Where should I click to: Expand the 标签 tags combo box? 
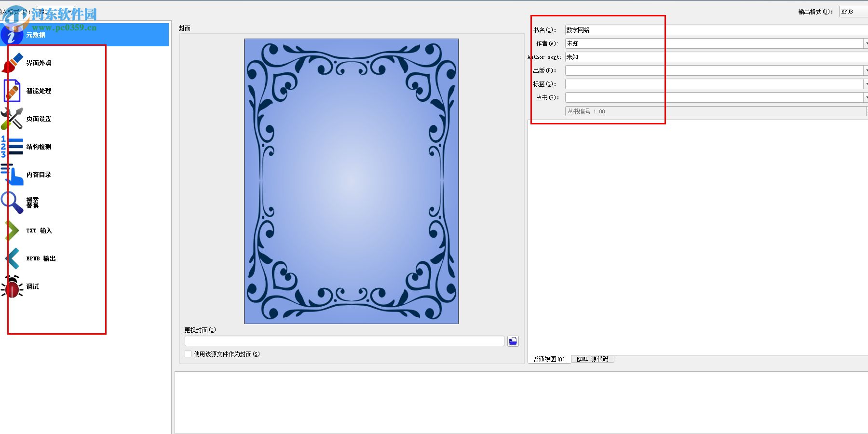pyautogui.click(x=865, y=84)
